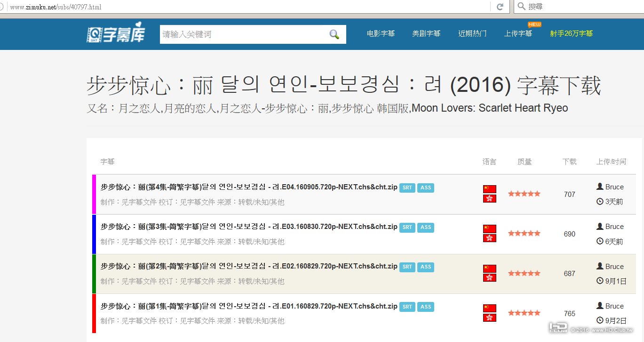Click uploader name Bruce in 第3集 row
The width and height of the screenshot is (644, 342).
614,227
